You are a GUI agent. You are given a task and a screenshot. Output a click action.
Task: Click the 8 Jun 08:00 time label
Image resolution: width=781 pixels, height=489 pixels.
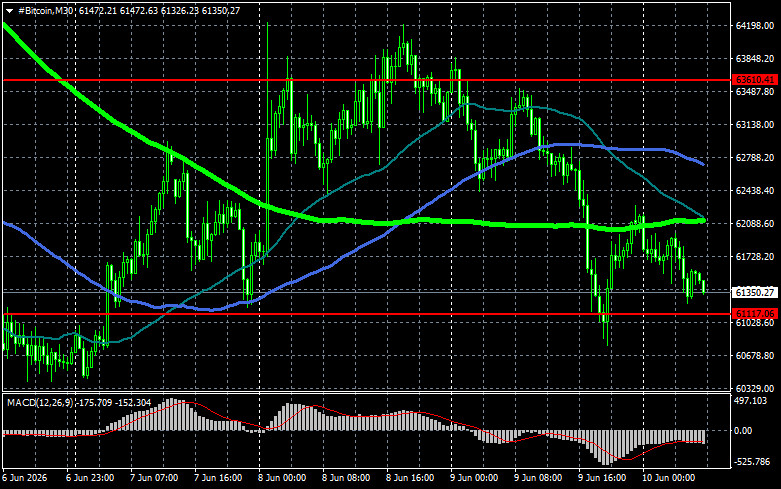(346, 478)
